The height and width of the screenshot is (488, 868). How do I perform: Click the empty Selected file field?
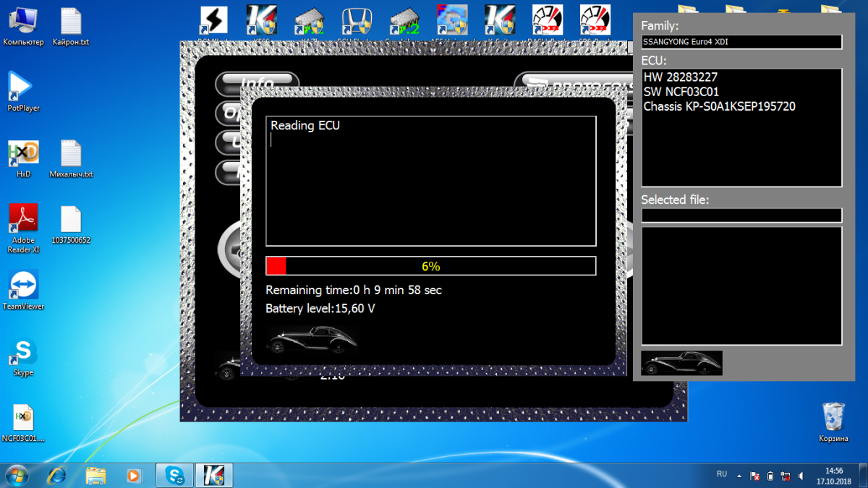click(x=741, y=215)
